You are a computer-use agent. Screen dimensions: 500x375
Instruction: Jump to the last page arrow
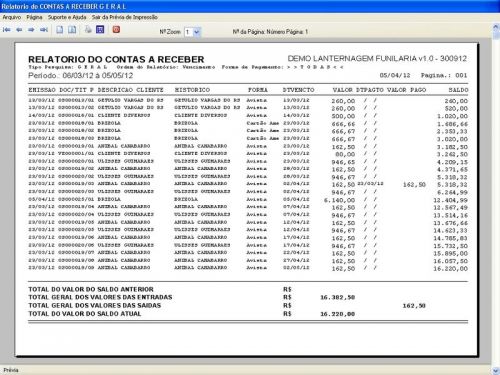[x=44, y=30]
